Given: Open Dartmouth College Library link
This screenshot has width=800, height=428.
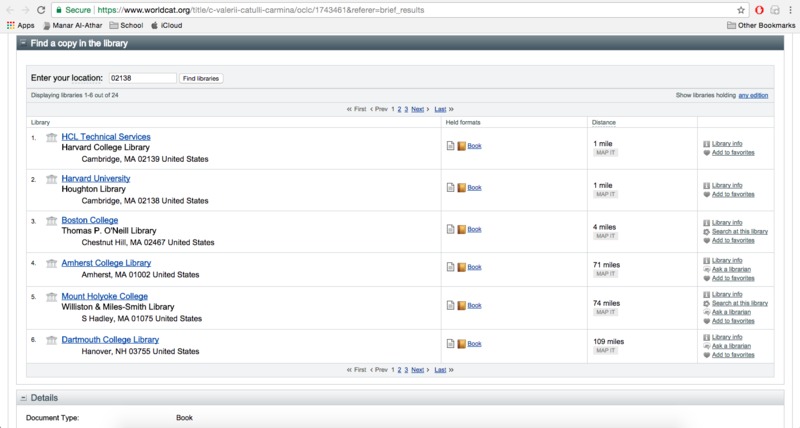Looking at the screenshot, I should point(110,340).
